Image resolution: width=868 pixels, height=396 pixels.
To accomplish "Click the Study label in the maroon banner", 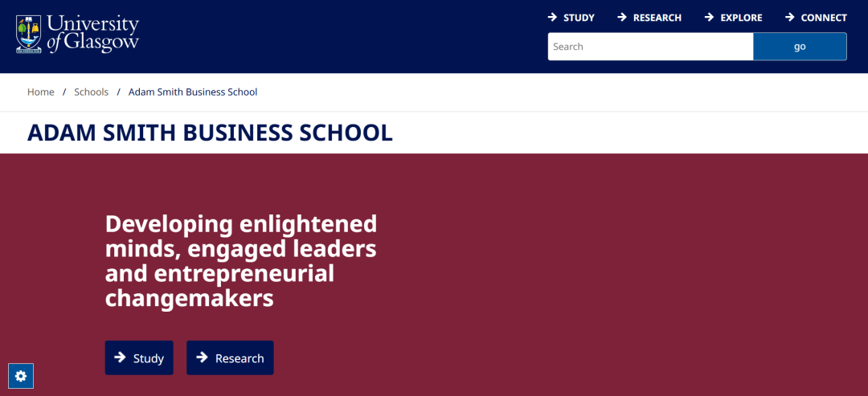I will tap(149, 358).
